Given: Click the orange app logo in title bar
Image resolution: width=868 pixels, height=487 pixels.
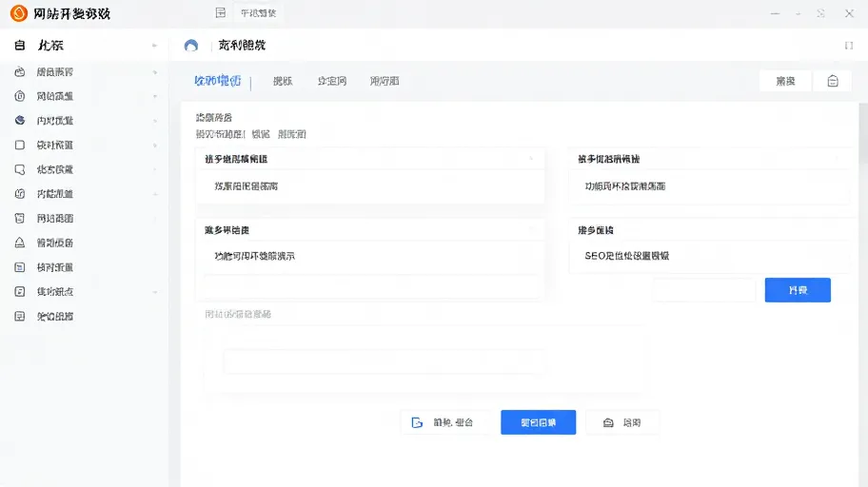Looking at the screenshot, I should (19, 13).
